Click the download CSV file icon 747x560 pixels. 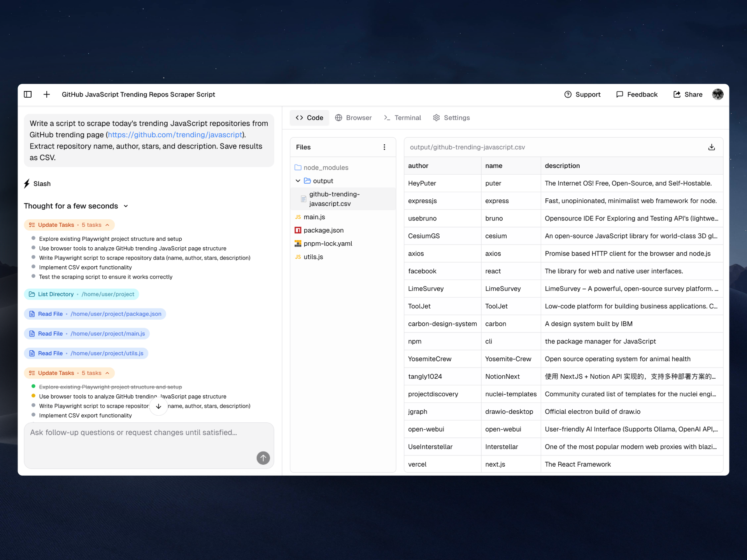[711, 147]
